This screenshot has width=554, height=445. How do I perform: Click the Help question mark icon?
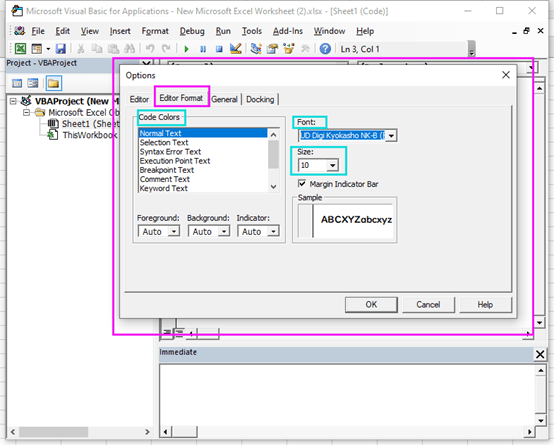coord(325,49)
